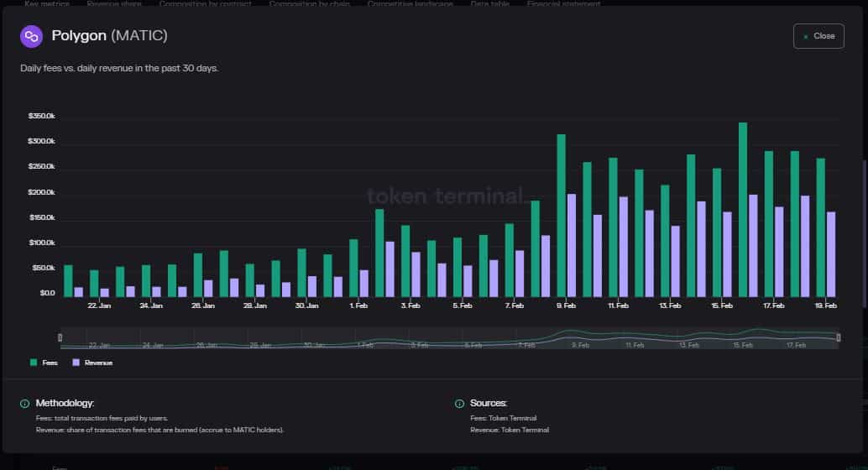Click the "$200.0k" y-axis label

click(x=41, y=192)
